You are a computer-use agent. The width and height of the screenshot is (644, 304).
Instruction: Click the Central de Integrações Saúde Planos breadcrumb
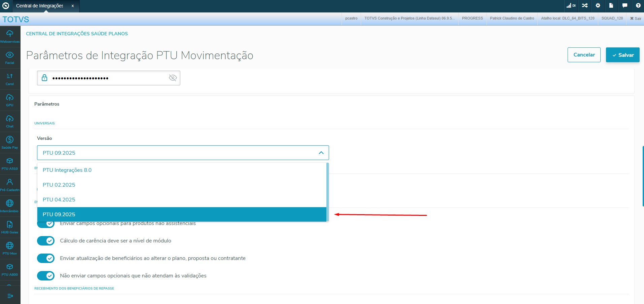77,34
